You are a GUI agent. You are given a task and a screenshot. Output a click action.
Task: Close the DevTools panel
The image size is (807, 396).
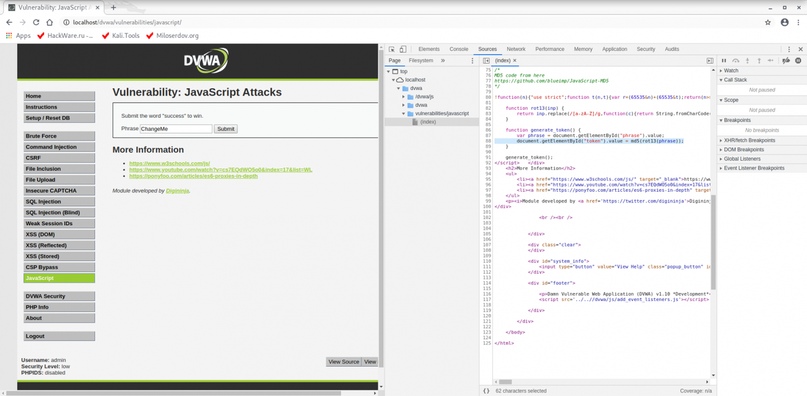click(x=800, y=49)
